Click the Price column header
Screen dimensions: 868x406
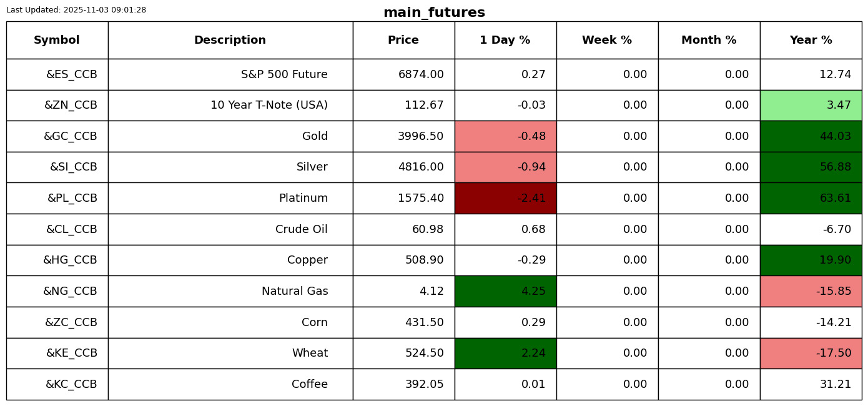[x=403, y=40]
